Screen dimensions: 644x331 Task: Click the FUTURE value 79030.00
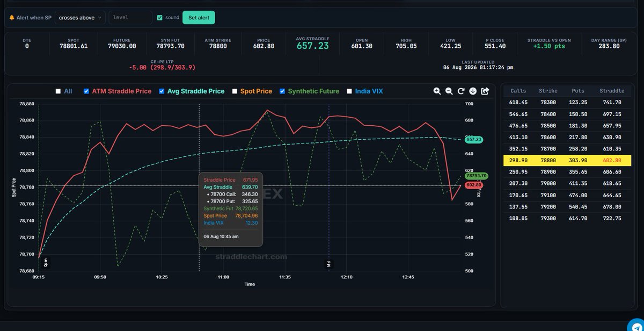121,46
